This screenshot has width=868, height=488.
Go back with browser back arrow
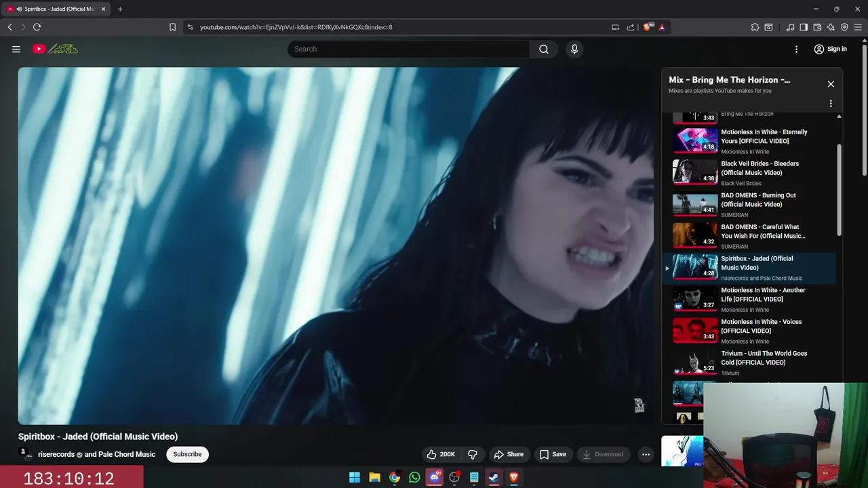pos(10,27)
